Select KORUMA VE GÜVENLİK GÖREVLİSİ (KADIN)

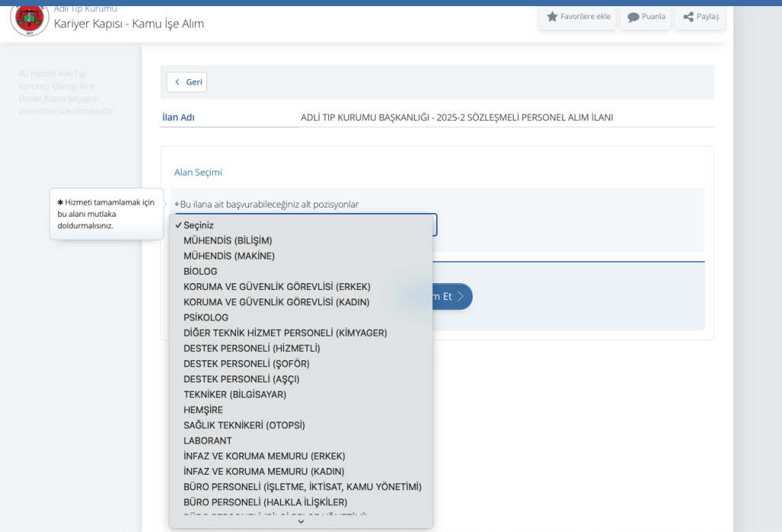[x=276, y=301]
